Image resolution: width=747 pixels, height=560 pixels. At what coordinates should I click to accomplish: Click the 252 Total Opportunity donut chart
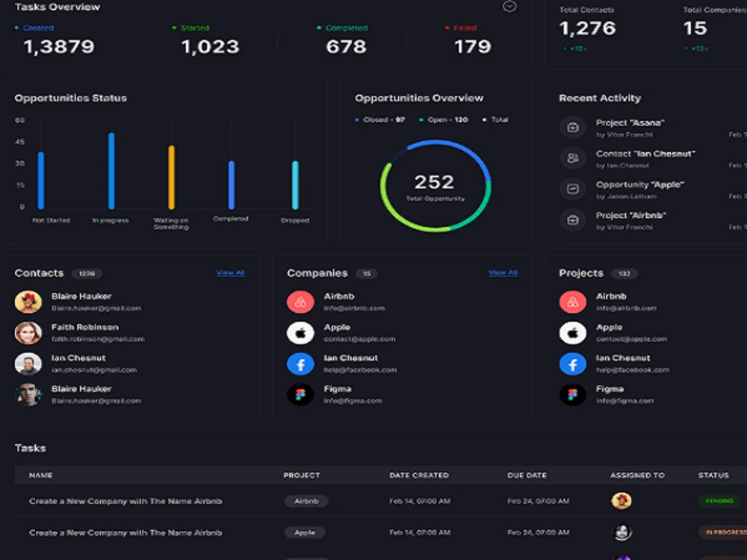pyautogui.click(x=435, y=186)
